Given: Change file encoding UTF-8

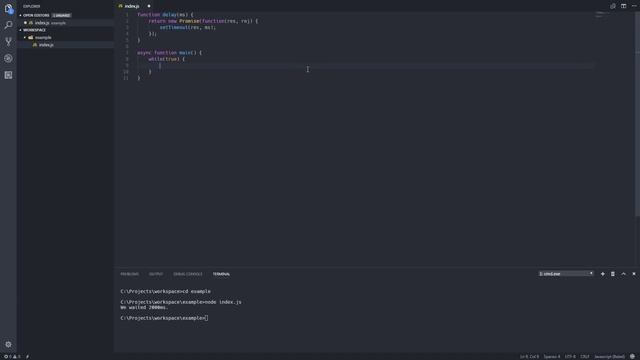Looking at the screenshot, I should [x=570, y=356].
